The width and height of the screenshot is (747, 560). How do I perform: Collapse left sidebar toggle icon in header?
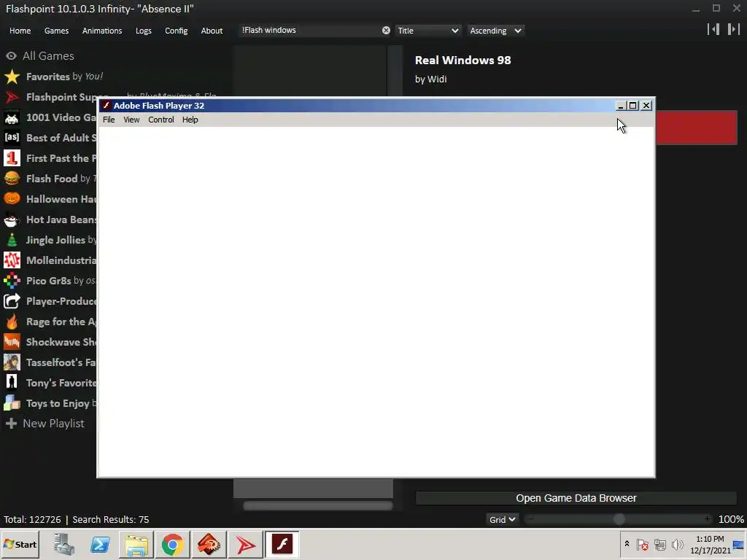click(x=713, y=29)
